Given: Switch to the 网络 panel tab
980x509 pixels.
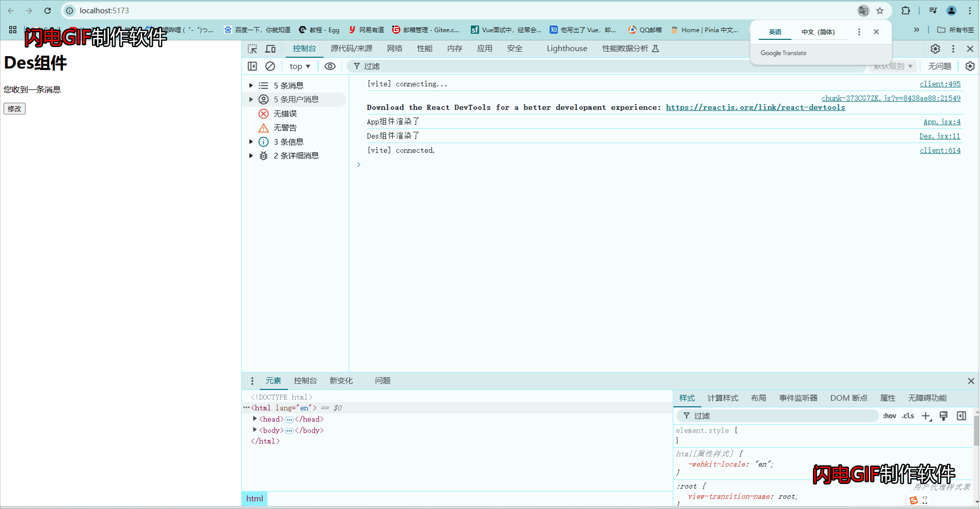Looking at the screenshot, I should (x=394, y=49).
